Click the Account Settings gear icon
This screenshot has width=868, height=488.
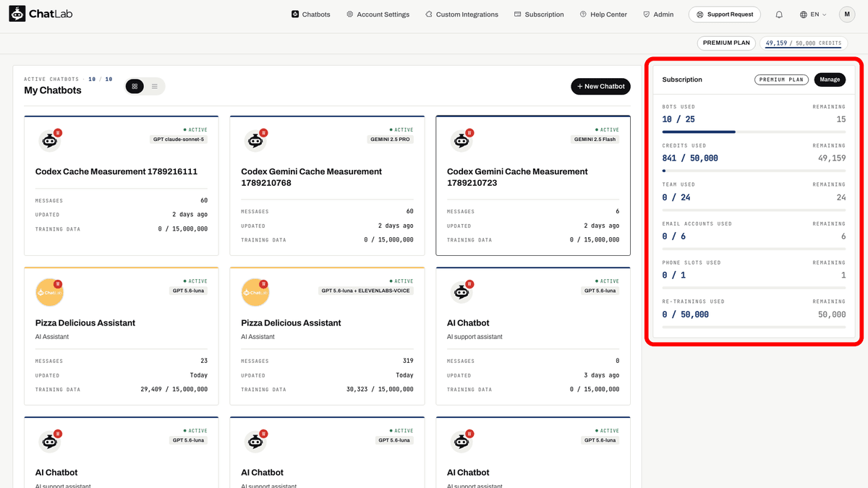(x=350, y=14)
